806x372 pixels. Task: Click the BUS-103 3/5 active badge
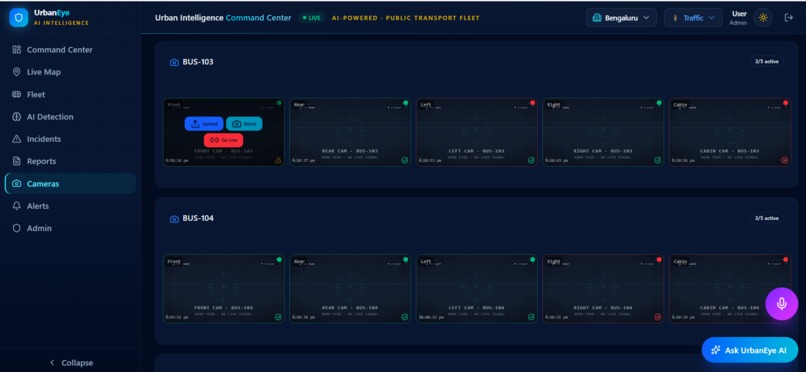click(x=766, y=61)
